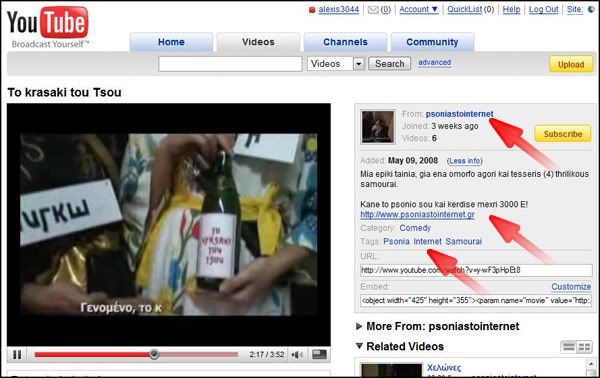Click the yellow Subscribe button
The width and height of the screenshot is (600, 378).
coord(563,134)
